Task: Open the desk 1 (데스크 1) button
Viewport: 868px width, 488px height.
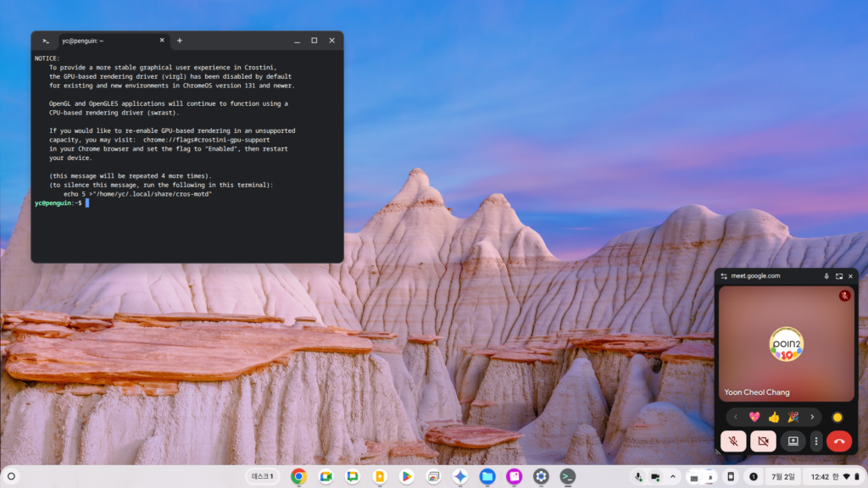Action: point(263,476)
